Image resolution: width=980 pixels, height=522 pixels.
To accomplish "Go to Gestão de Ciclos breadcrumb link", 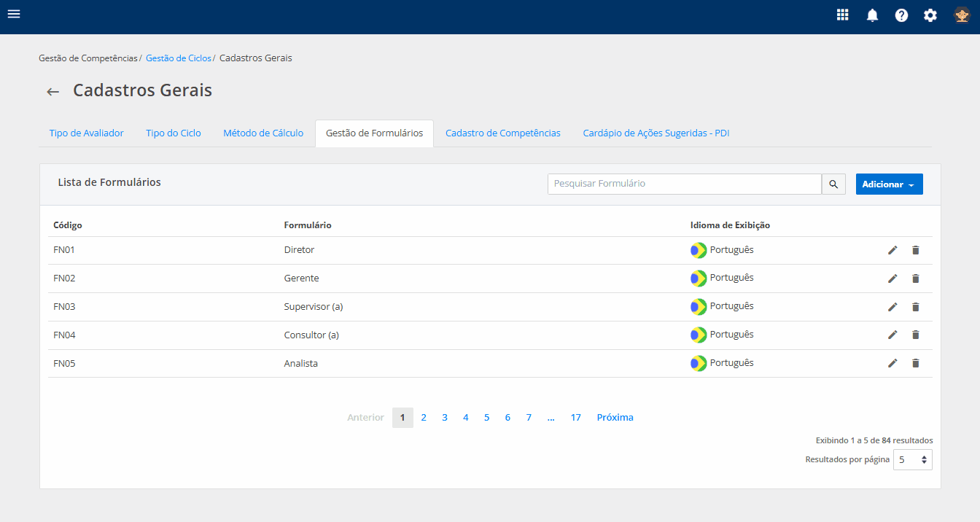I will [179, 58].
